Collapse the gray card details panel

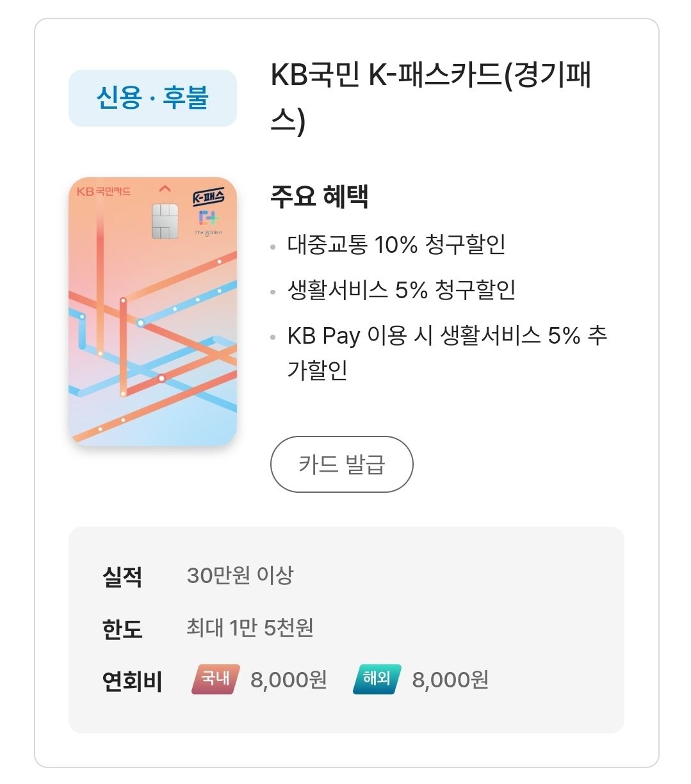(345, 630)
